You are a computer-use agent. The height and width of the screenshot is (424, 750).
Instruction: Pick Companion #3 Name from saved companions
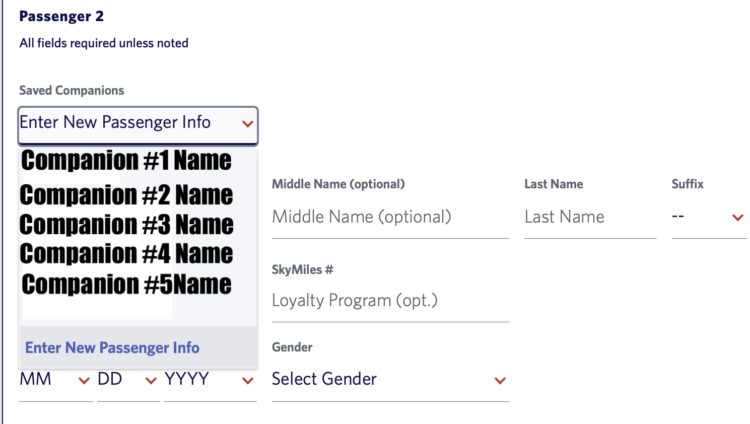coord(126,224)
